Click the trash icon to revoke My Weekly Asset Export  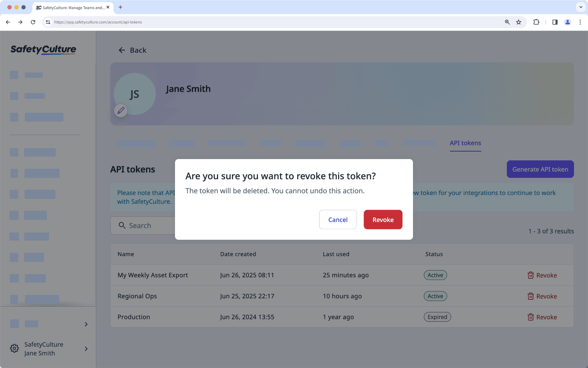click(530, 275)
